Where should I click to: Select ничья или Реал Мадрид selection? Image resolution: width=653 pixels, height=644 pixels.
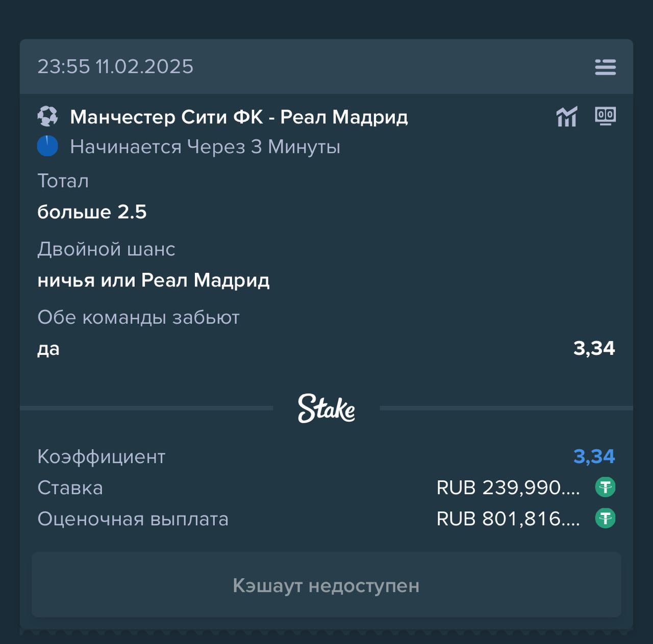(154, 280)
